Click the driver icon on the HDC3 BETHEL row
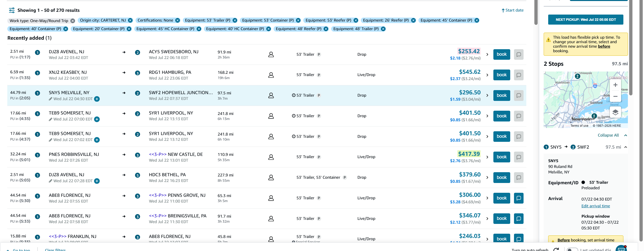The image size is (644, 251). (x=271, y=177)
